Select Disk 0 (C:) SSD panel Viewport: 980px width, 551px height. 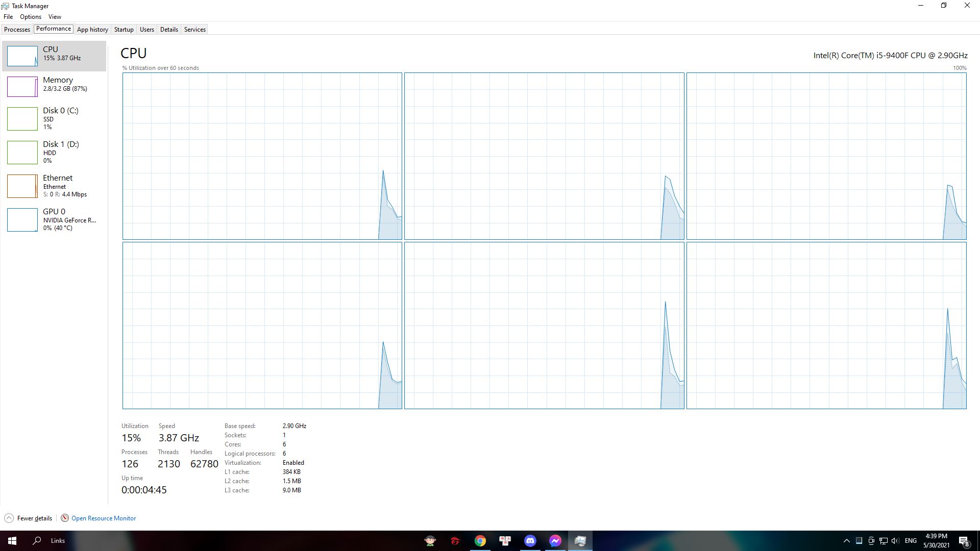[55, 118]
